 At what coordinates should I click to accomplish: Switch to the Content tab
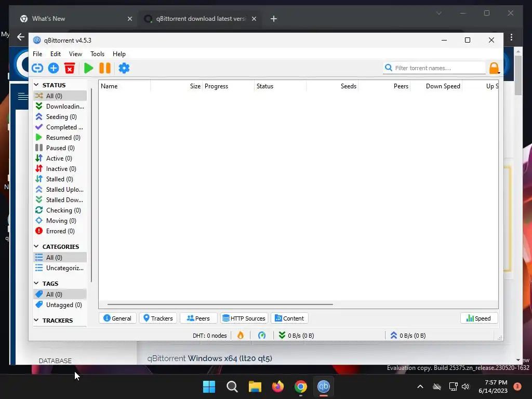pos(289,318)
